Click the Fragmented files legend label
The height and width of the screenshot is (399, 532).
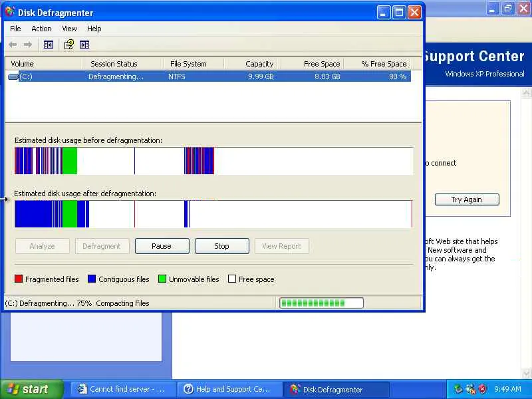click(52, 279)
